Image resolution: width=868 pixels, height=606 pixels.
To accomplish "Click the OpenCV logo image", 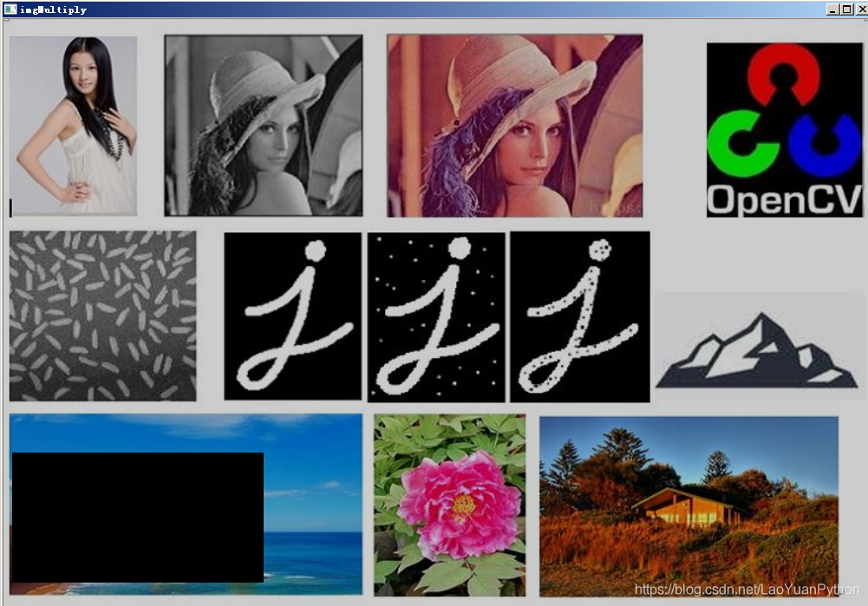I will (x=785, y=129).
